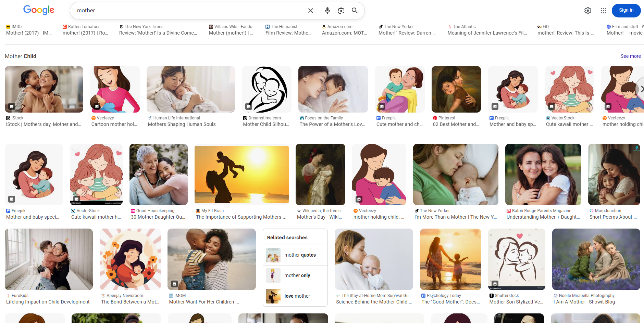The height and width of the screenshot is (323, 644).
Task: Open the GQ mother! review link
Action: pos(566,33)
